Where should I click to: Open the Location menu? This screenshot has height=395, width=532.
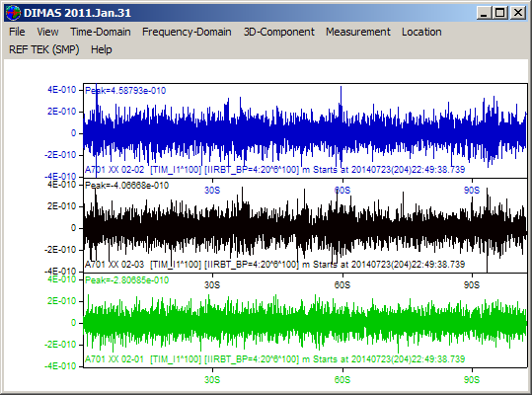click(x=421, y=32)
